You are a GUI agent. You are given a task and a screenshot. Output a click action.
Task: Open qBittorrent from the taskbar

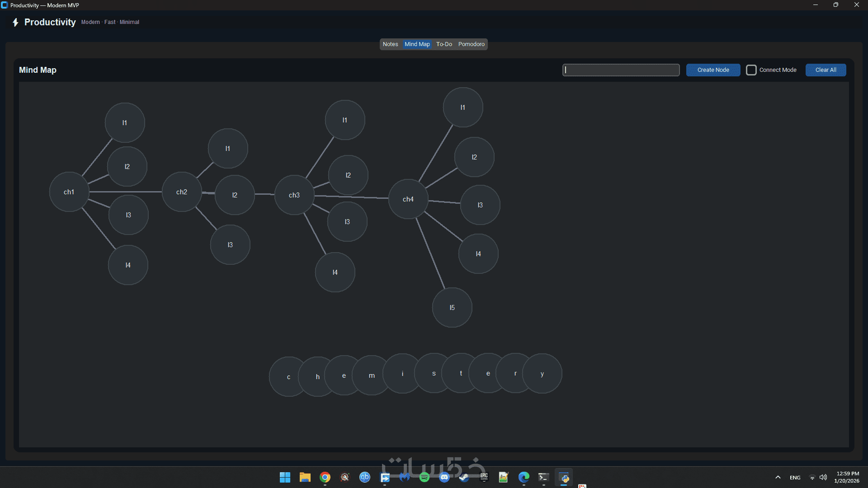coord(365,477)
